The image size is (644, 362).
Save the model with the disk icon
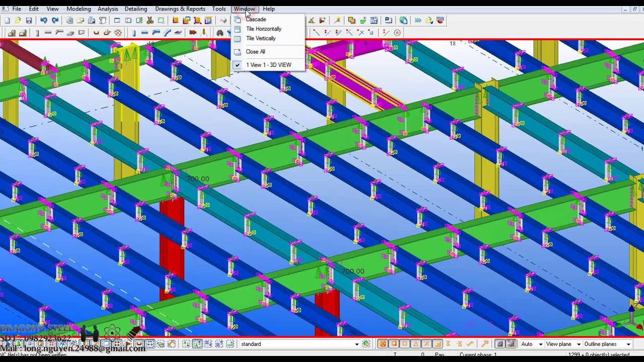pyautogui.click(x=29, y=20)
